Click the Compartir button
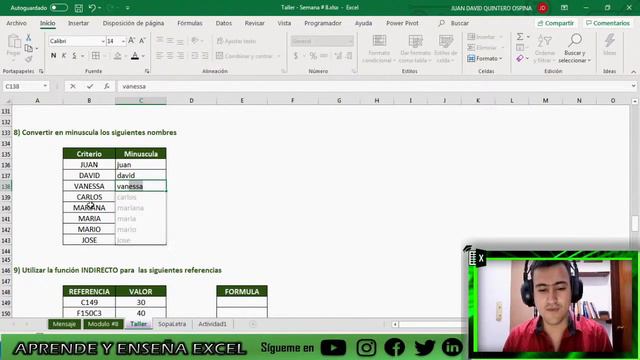The image size is (640, 360). click(556, 23)
